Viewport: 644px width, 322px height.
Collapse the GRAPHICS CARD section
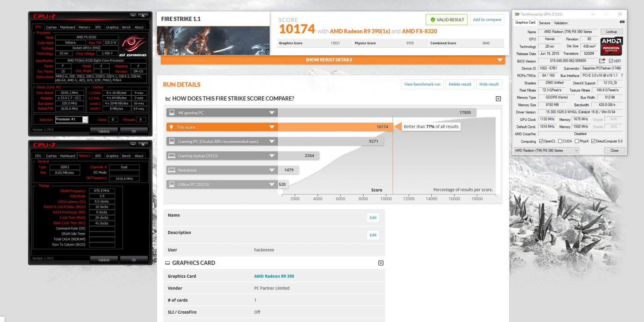point(381,263)
